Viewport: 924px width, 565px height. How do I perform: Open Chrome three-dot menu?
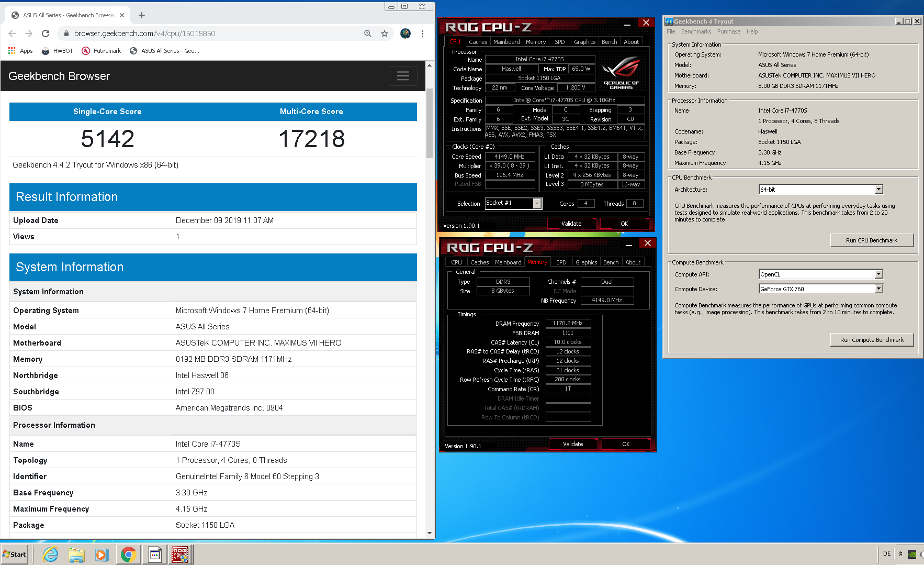click(x=422, y=34)
